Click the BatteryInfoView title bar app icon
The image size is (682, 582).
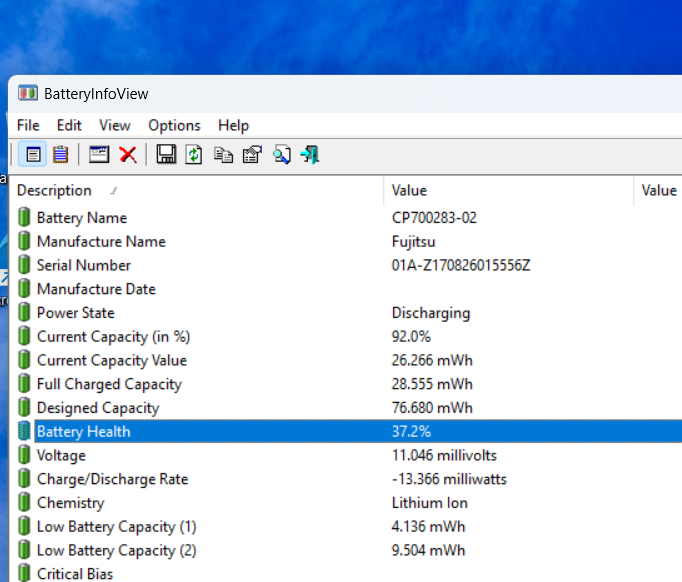(x=28, y=93)
